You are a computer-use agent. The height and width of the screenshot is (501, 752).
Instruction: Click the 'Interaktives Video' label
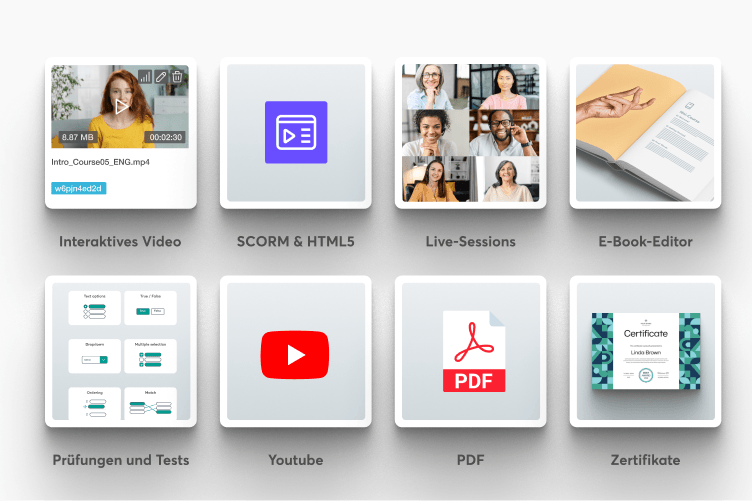120,242
